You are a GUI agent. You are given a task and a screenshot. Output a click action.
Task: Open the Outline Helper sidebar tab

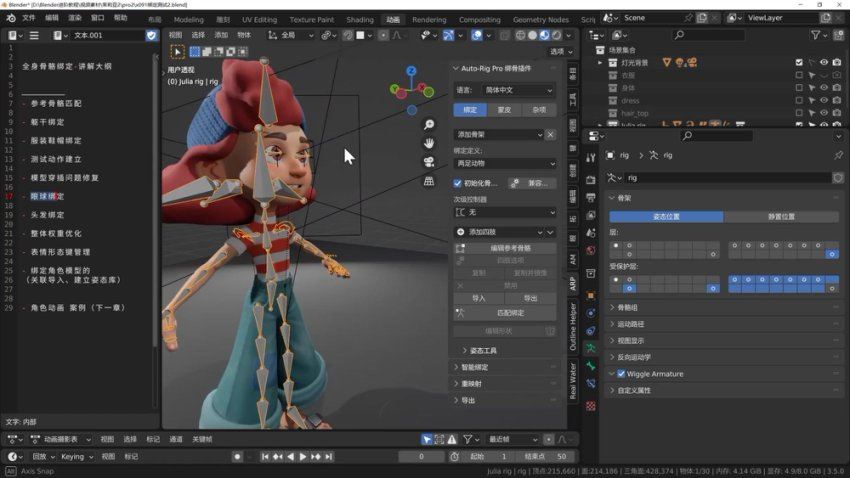pyautogui.click(x=572, y=326)
